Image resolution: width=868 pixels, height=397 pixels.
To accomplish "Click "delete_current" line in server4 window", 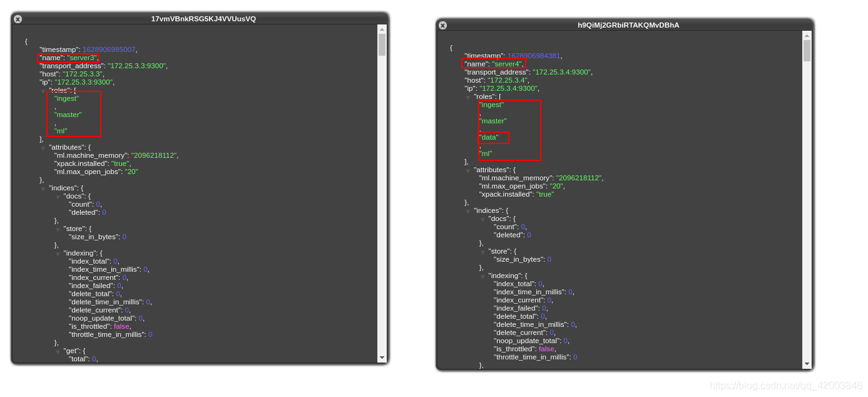I will (524, 333).
